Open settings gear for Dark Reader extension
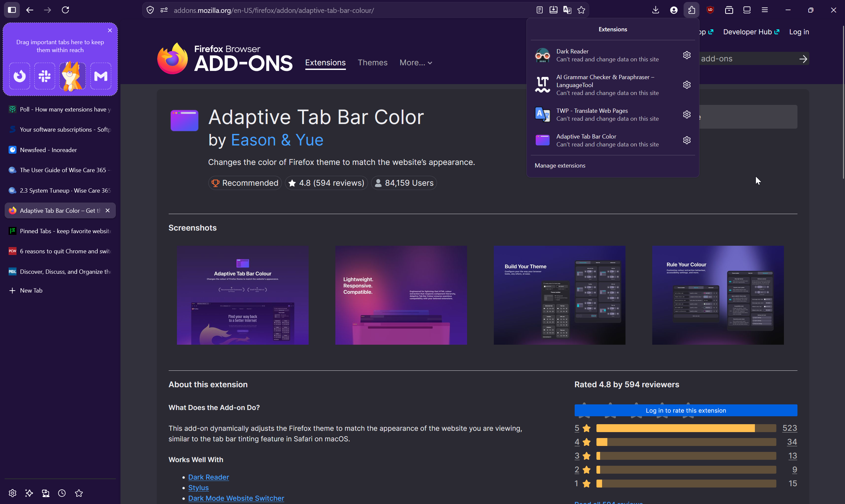845x504 pixels. coord(687,55)
